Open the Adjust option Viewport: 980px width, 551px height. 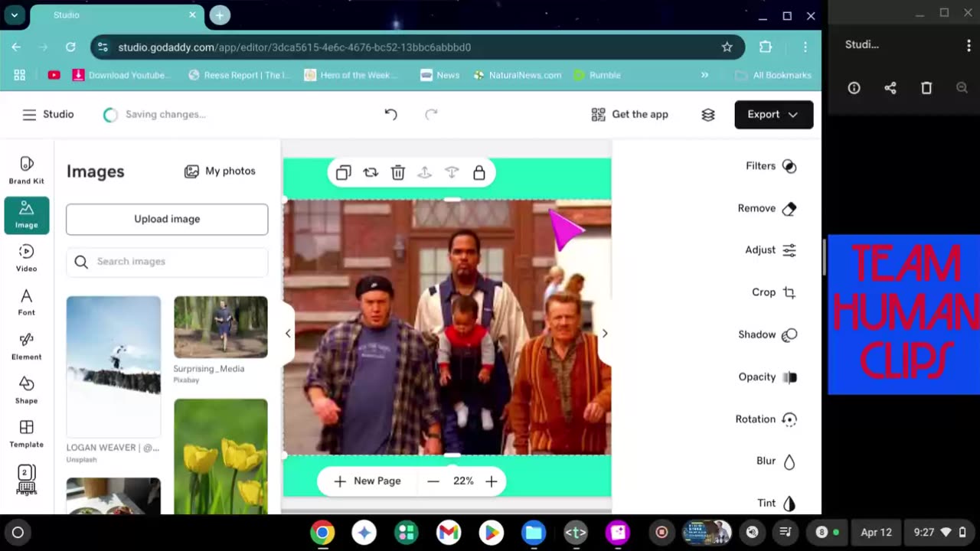(x=771, y=250)
